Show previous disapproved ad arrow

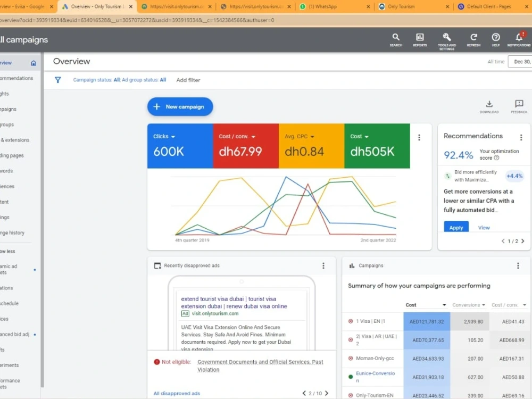304,393
